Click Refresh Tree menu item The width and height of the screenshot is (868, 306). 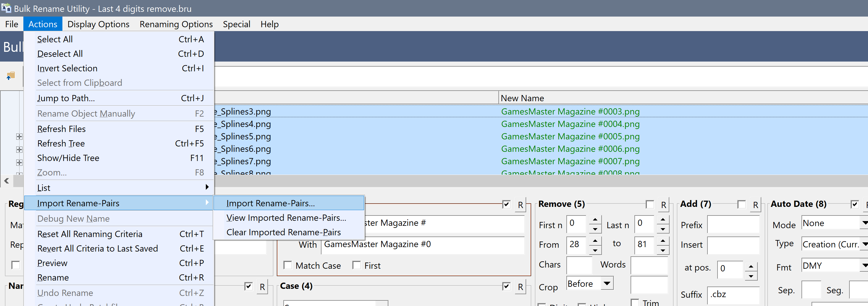[119, 144]
